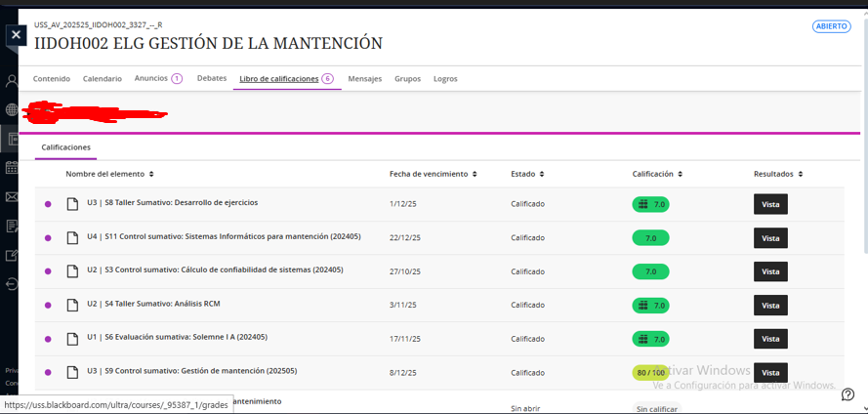Sort by Fecha de vencimiento column

[475, 174]
